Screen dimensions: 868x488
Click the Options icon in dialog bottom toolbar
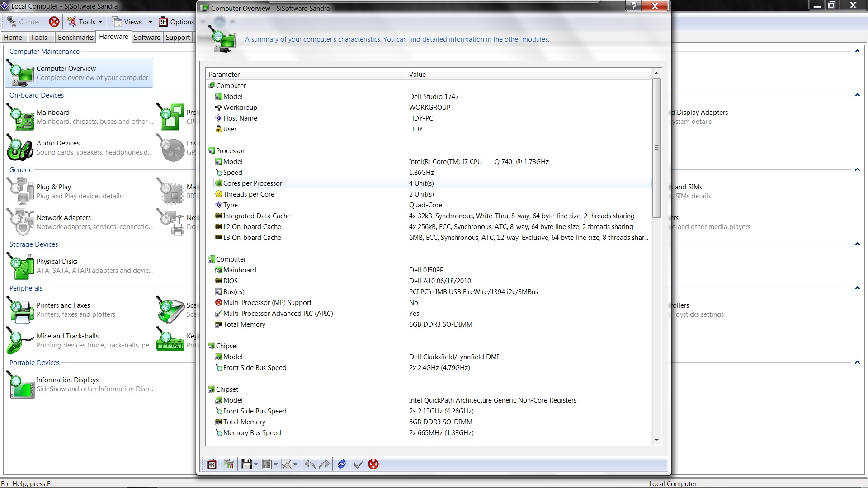pos(212,464)
